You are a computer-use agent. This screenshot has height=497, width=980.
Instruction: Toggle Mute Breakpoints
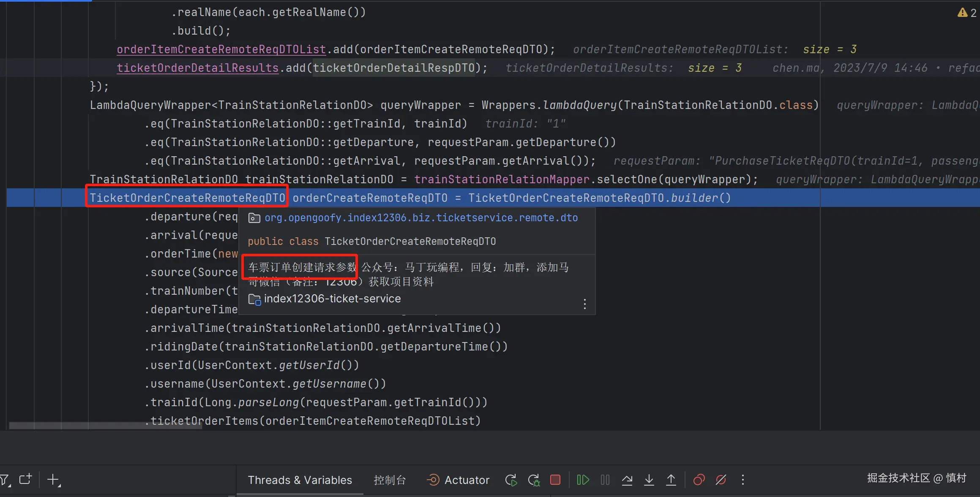point(721,480)
